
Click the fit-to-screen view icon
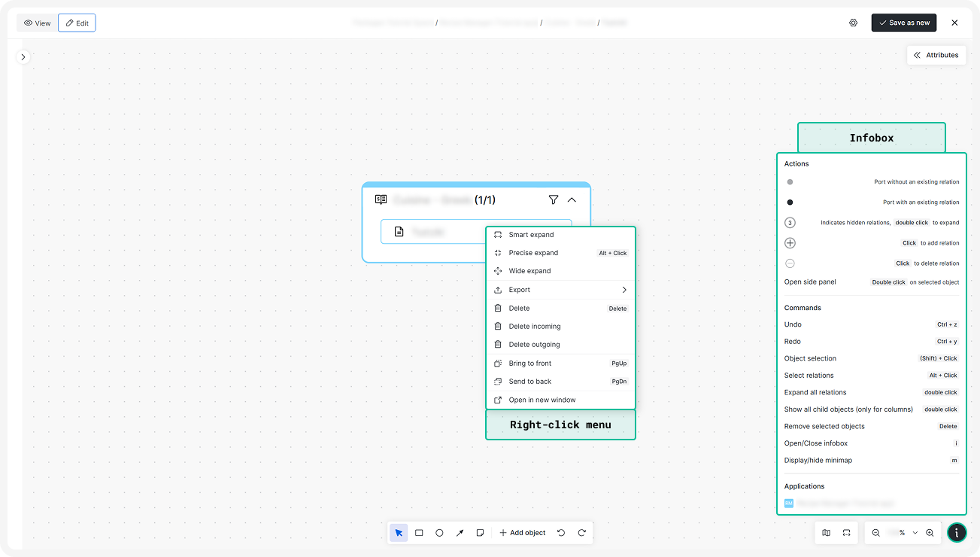[x=847, y=532]
